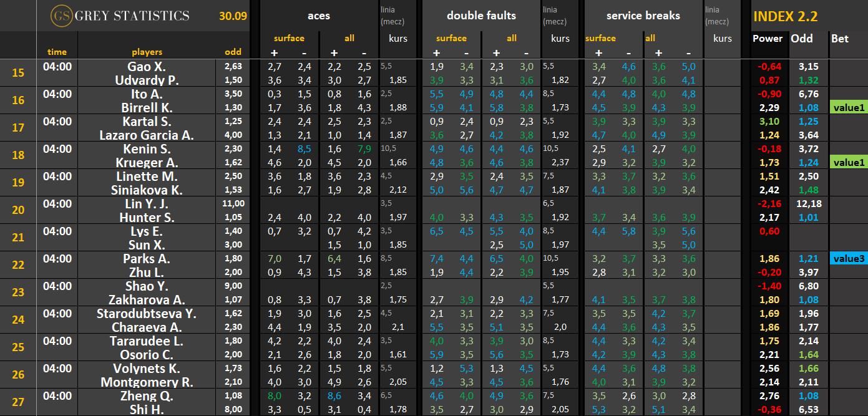868x416 pixels.
Task: Open the double faults section header
Action: coord(481,16)
